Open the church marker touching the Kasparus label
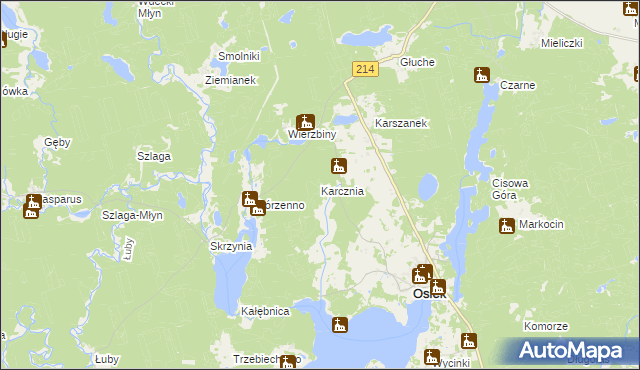 pyautogui.click(x=34, y=202)
